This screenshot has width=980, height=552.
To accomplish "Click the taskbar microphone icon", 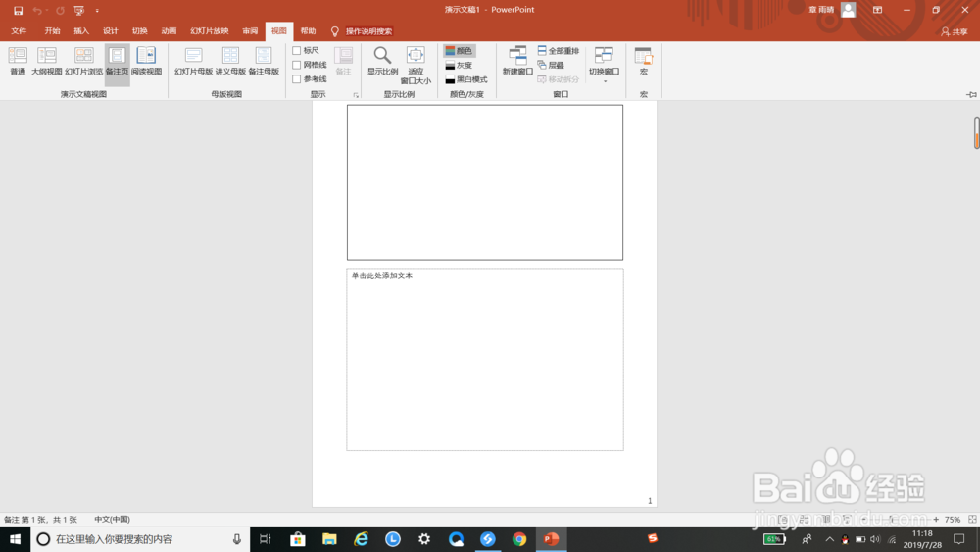I will 237,539.
